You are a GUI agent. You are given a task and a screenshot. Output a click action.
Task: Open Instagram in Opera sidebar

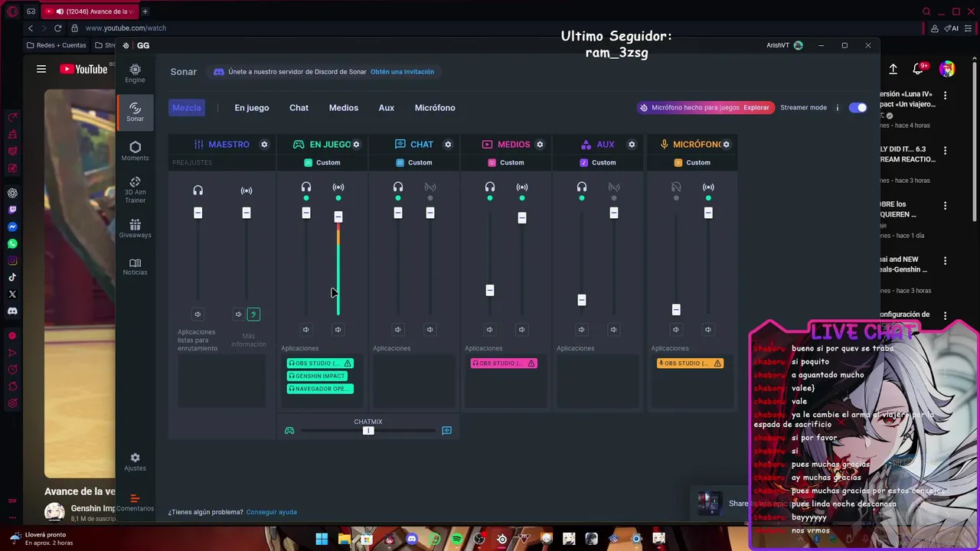click(x=12, y=261)
